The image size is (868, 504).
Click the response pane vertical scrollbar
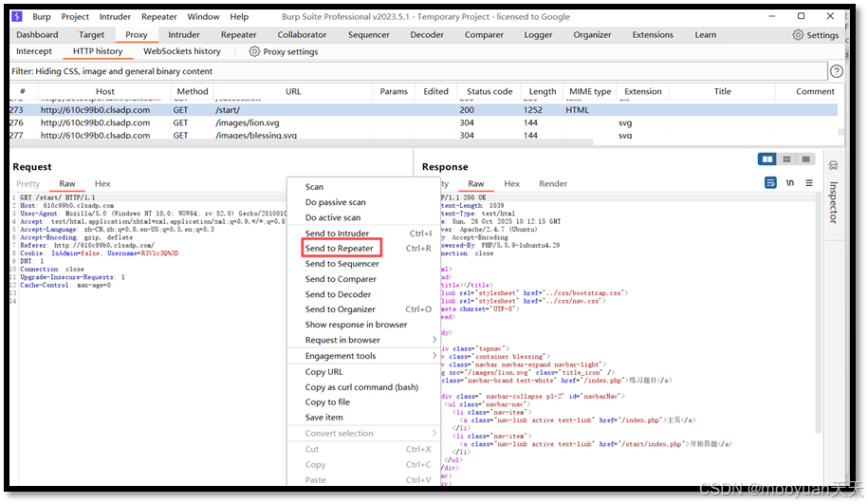click(x=818, y=313)
